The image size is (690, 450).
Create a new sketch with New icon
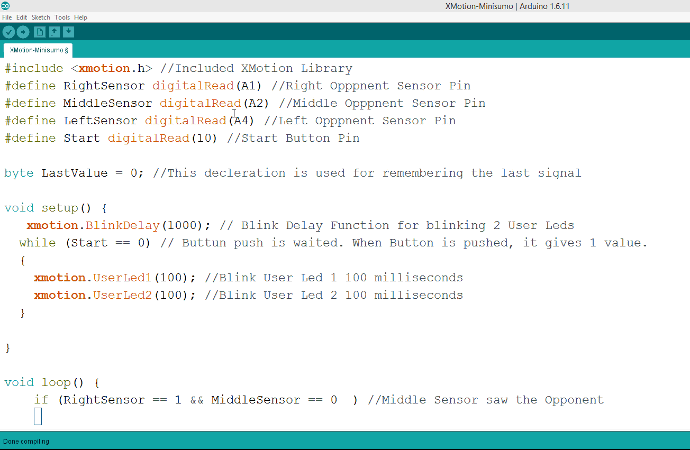coord(39,32)
